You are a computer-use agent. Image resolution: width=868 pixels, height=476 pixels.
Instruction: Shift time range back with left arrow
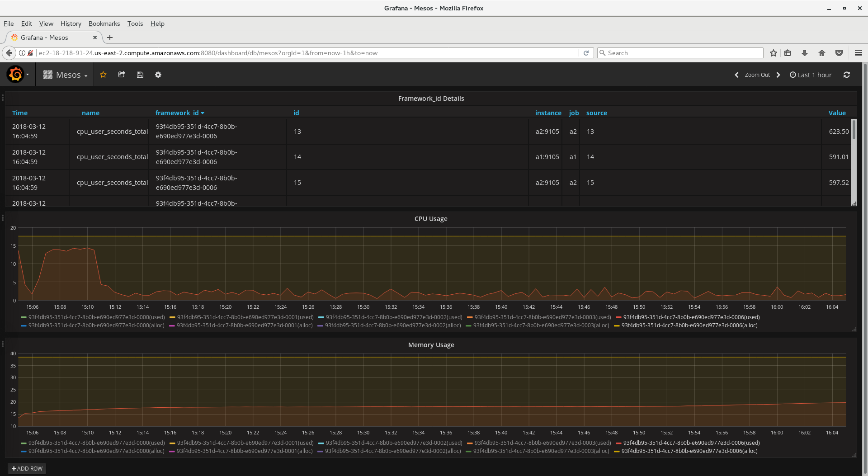(736, 75)
